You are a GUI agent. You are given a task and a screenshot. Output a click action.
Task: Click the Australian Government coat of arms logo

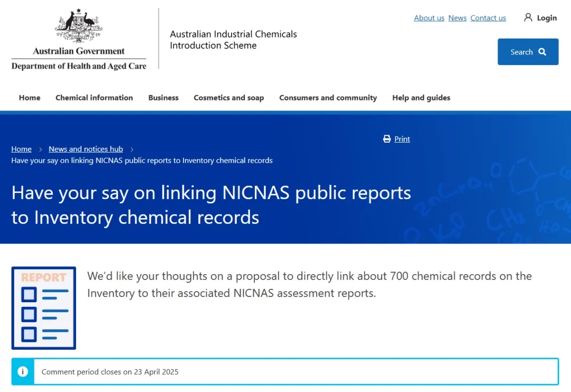pos(78,26)
